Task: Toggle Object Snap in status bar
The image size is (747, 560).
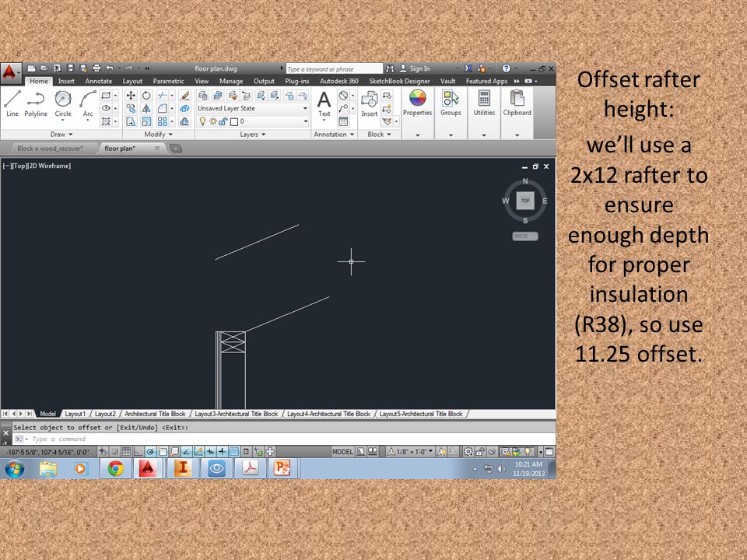Action: (x=163, y=451)
